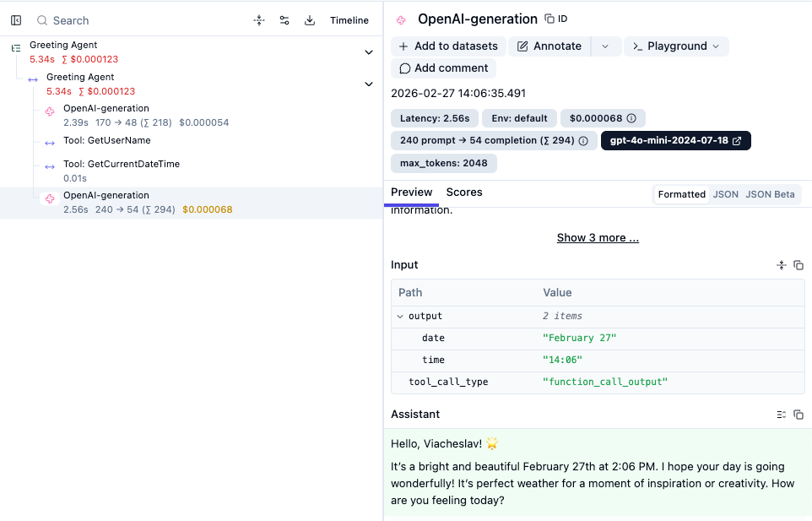Click the Value column header
Screen dimensions: 812x521
coord(557,293)
